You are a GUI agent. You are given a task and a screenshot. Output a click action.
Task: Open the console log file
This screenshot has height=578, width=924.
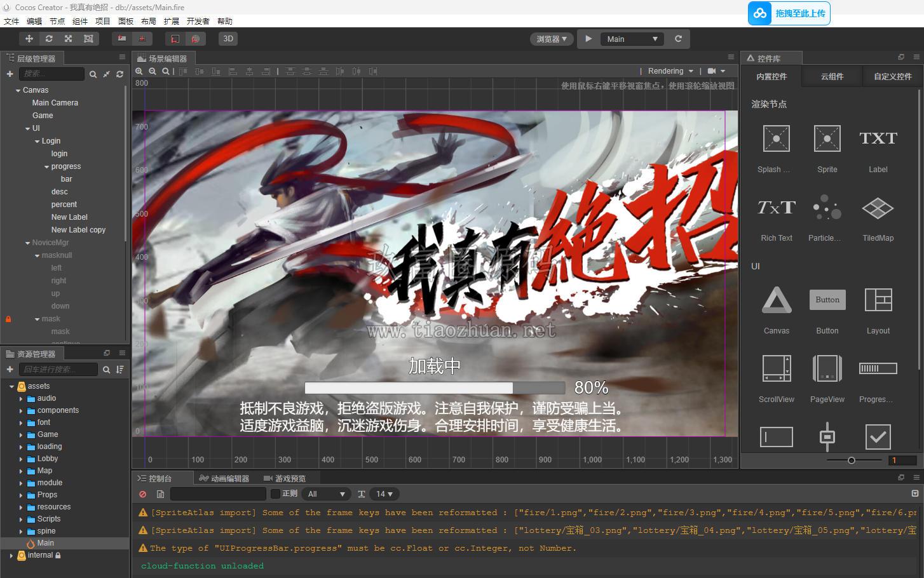[160, 494]
